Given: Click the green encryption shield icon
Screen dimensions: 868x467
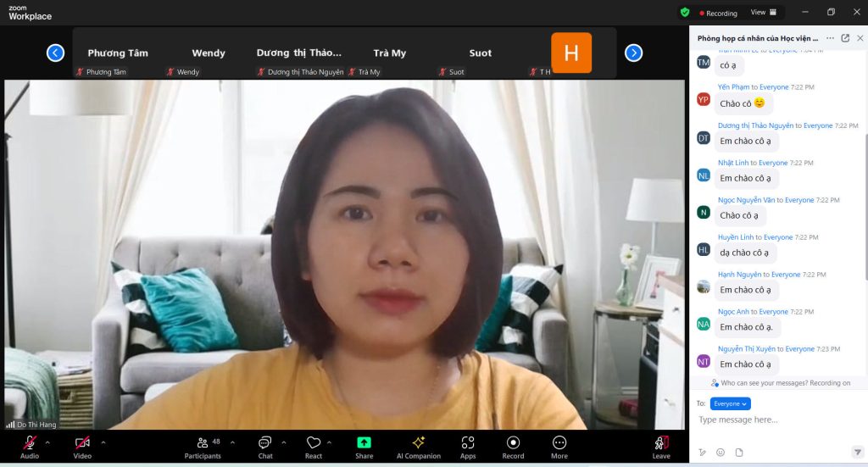Looking at the screenshot, I should point(685,13).
